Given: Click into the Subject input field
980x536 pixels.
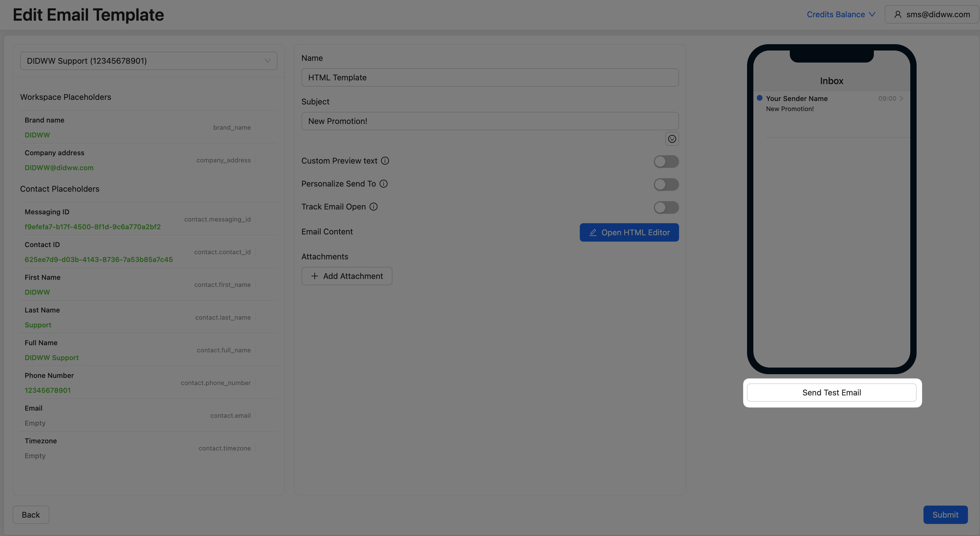Looking at the screenshot, I should click(x=490, y=121).
